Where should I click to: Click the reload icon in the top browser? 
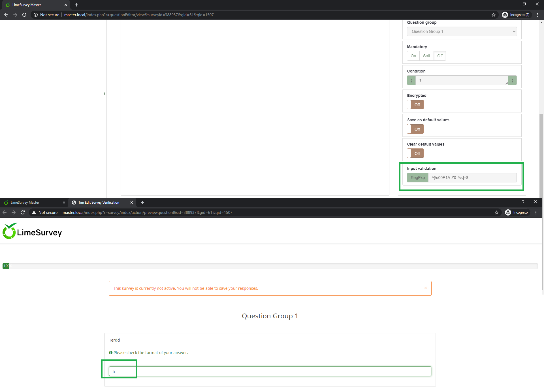click(x=24, y=15)
